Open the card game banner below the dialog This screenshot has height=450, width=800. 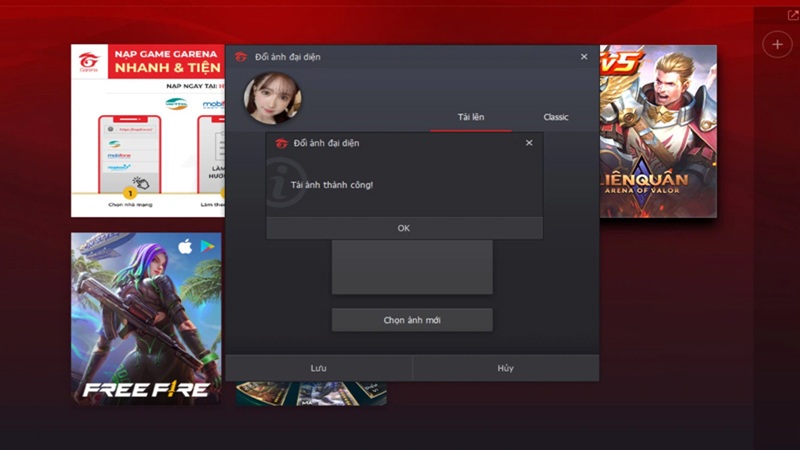311,393
